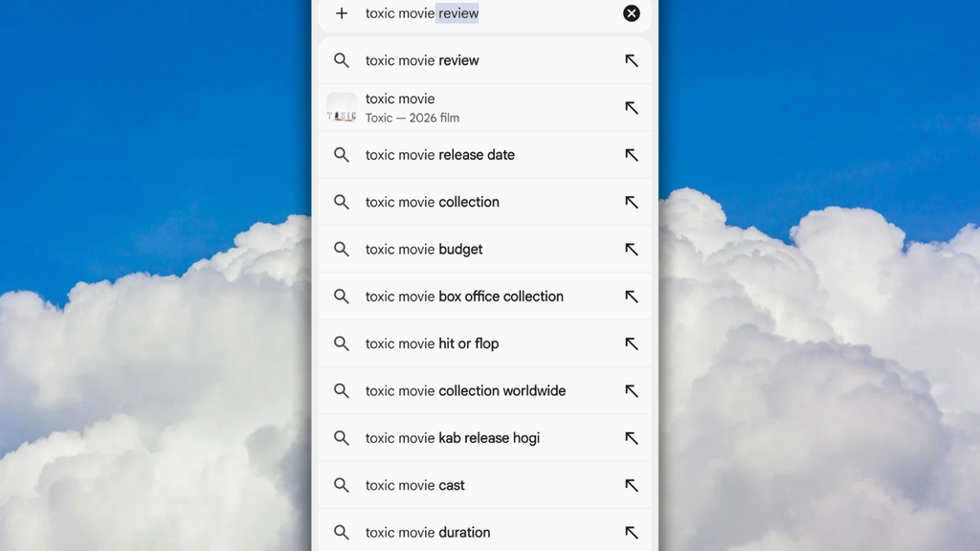Open the Toxic 2026 film thumbnail
The width and height of the screenshot is (980, 551).
(342, 107)
